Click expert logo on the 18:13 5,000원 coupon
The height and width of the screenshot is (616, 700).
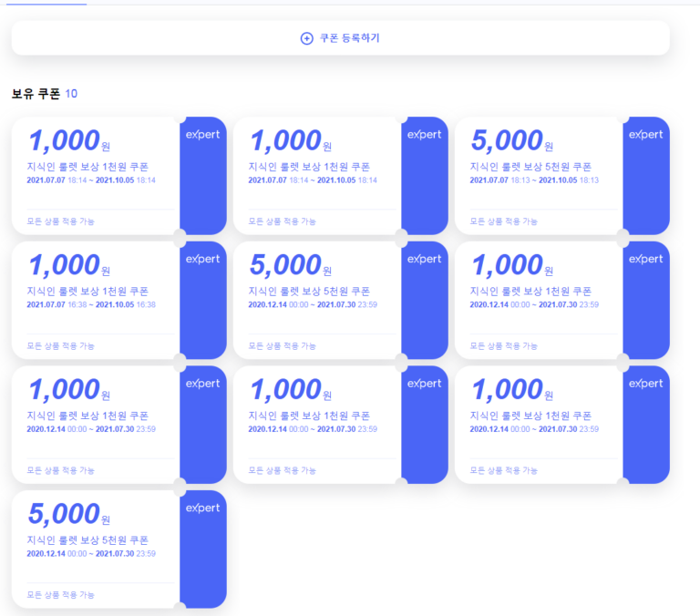(646, 134)
